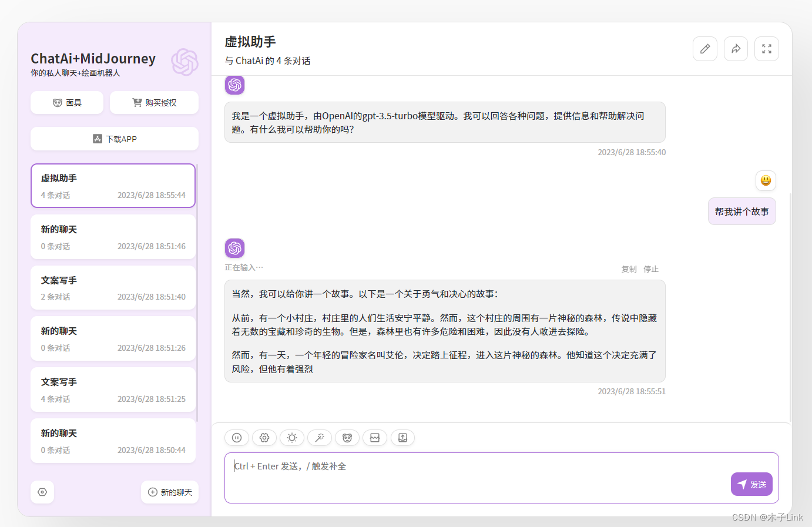Toggle the pause icon above the message input
Viewport: 812px width, 527px height.
[x=237, y=438]
